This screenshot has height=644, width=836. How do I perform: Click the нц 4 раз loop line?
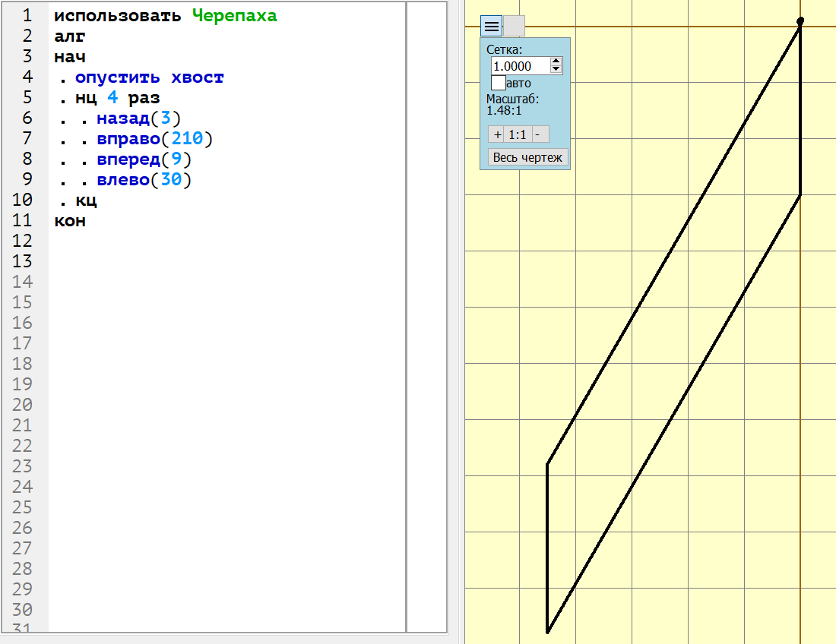coord(117,97)
